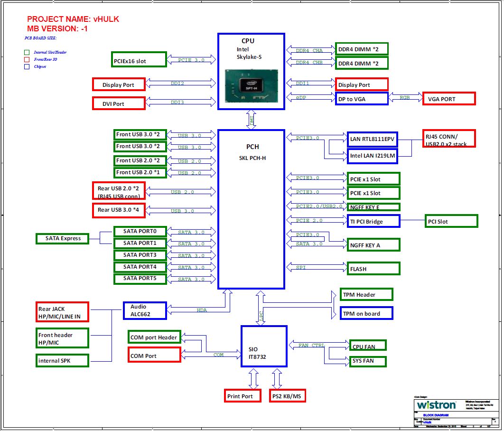Select the NGFF KEY E block
504x431 pixels.
373,206
